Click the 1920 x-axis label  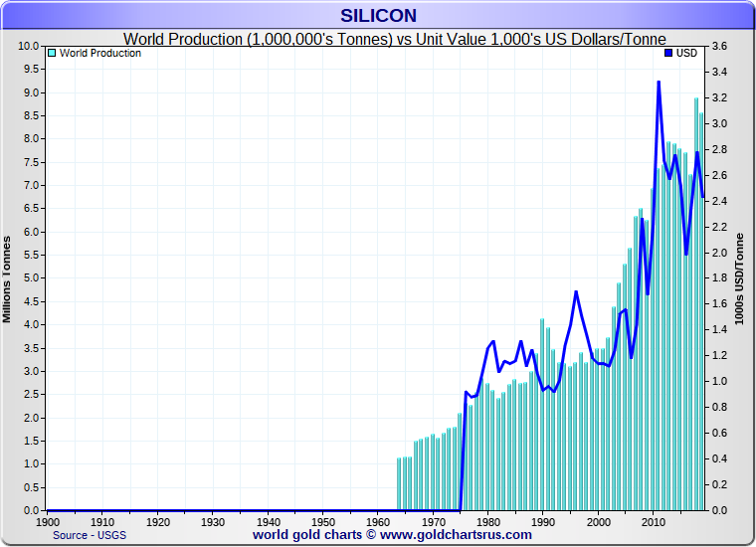158,522
